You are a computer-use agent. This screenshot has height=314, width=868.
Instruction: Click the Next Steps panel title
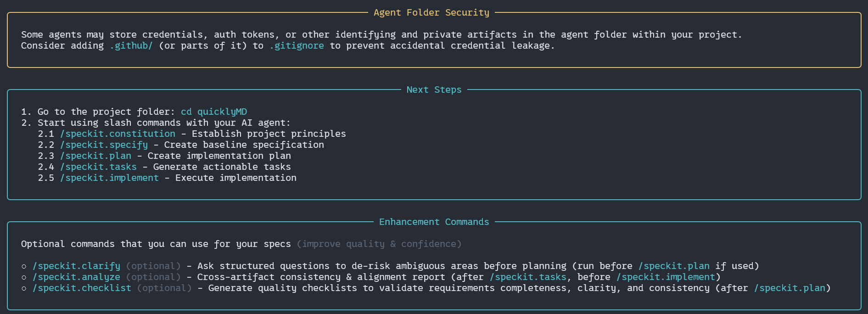[x=434, y=90]
